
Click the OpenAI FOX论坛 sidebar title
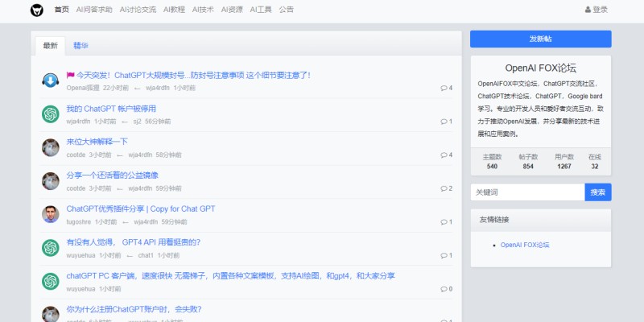540,68
